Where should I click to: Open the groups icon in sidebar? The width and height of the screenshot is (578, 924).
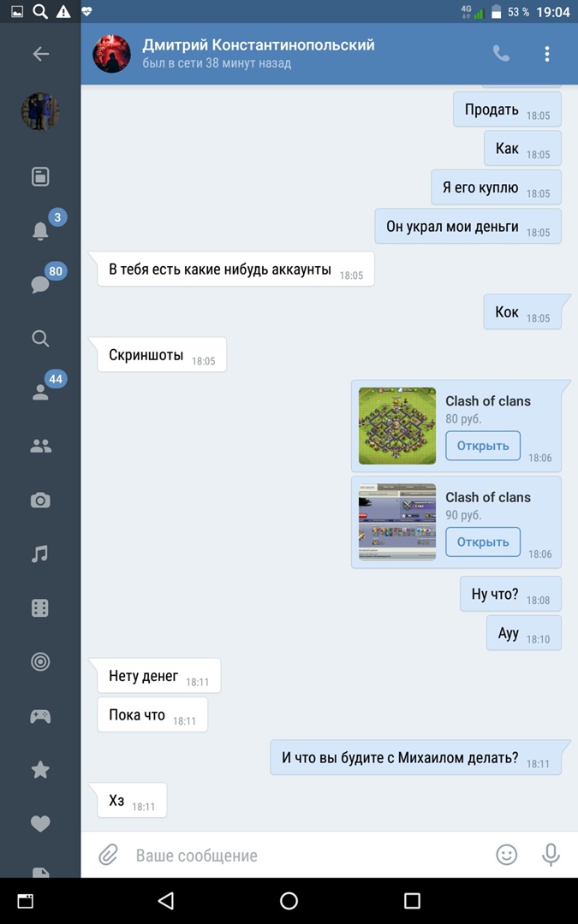[x=40, y=447]
